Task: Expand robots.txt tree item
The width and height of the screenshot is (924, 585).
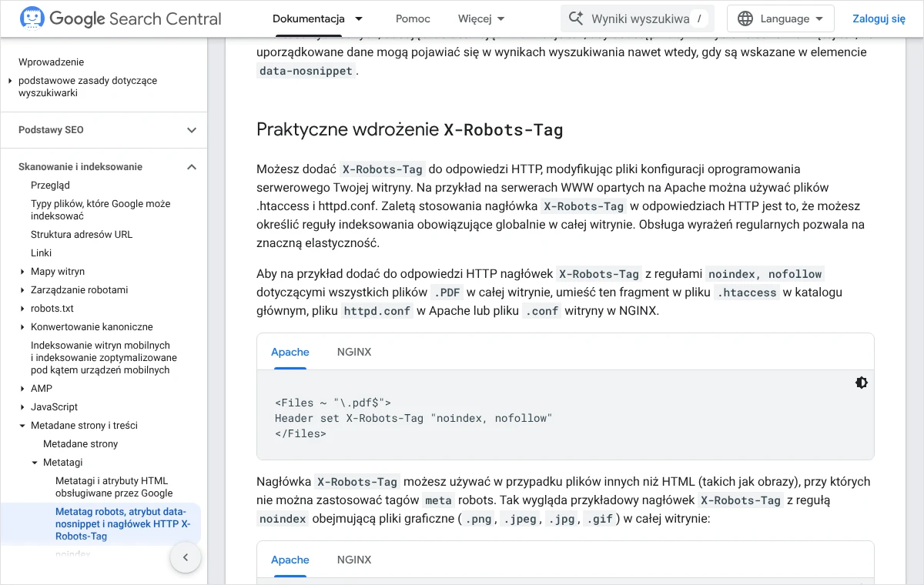Action: tap(22, 309)
